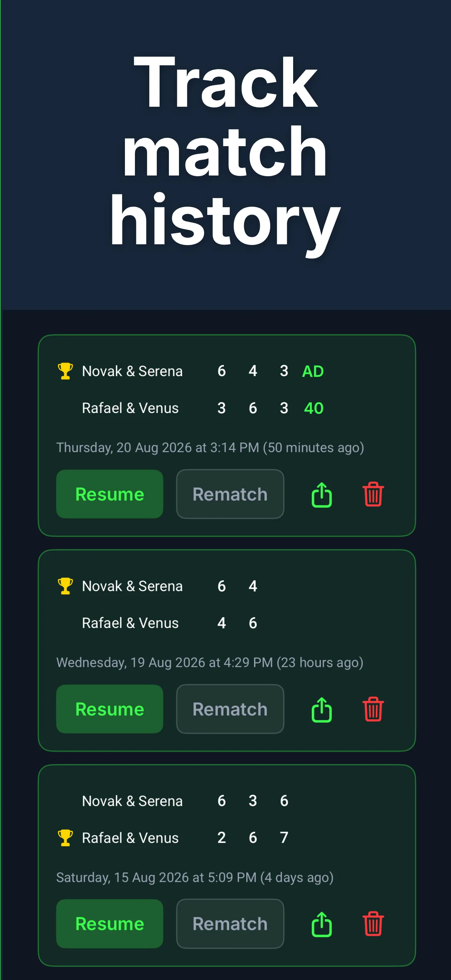Select Rafael & Venus in the Wednesday match
The height and width of the screenshot is (980, 451).
[x=130, y=623]
